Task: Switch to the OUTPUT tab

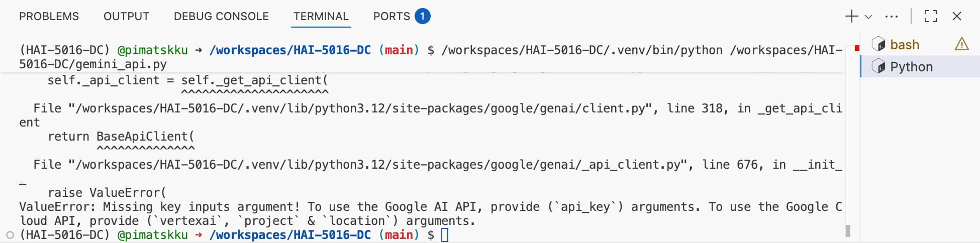Action: [126, 17]
